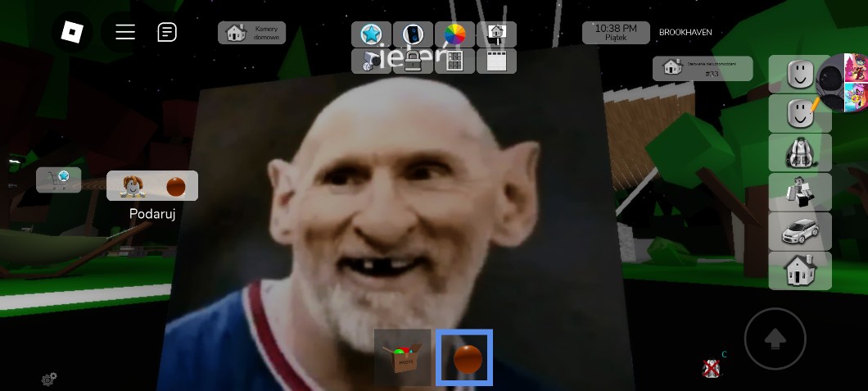Open the speaker music icon
868x391 pixels.
pyautogui.click(x=413, y=34)
